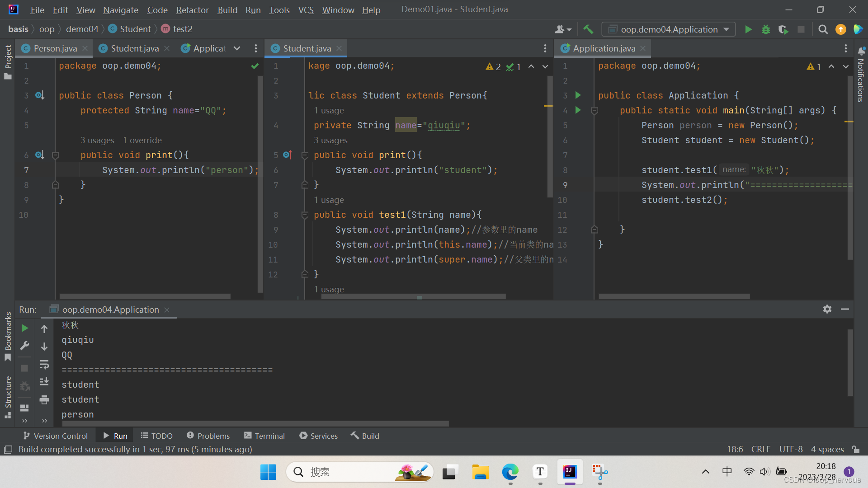The height and width of the screenshot is (488, 868).
Task: Click Run console horizontal scrollbar
Action: tap(255, 424)
